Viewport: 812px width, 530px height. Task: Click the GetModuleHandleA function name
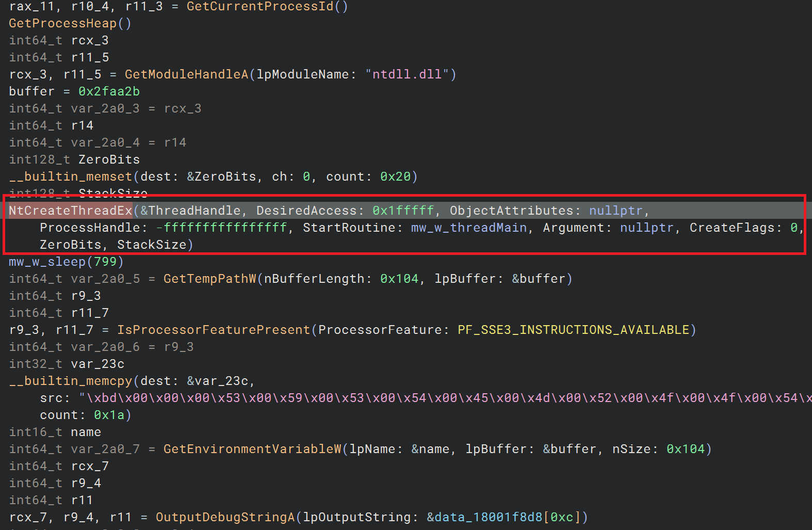[186, 74]
